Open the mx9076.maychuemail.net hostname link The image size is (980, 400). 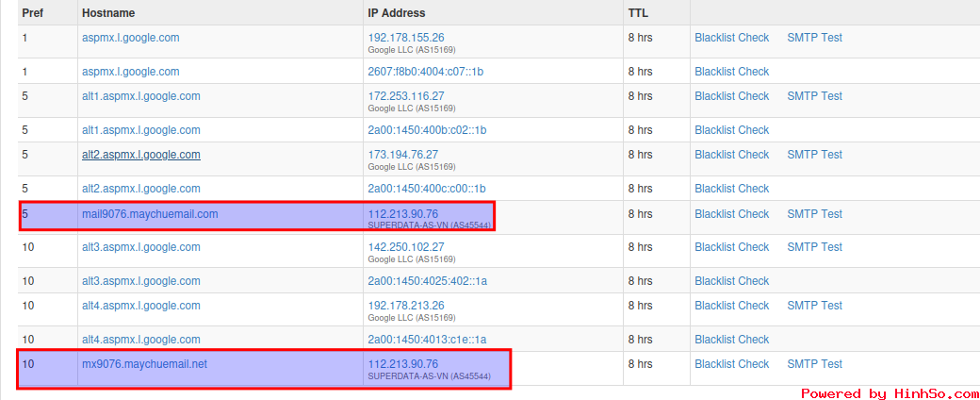144,364
